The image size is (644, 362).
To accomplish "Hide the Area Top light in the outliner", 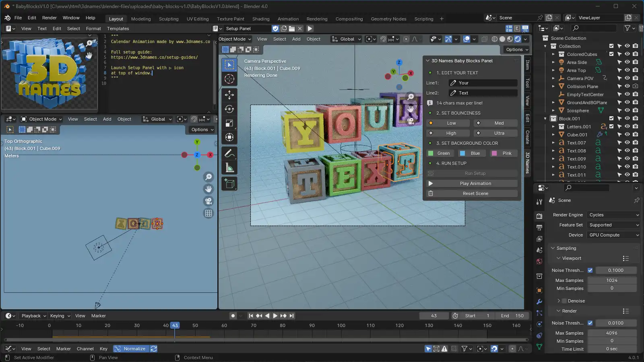I will (627, 70).
